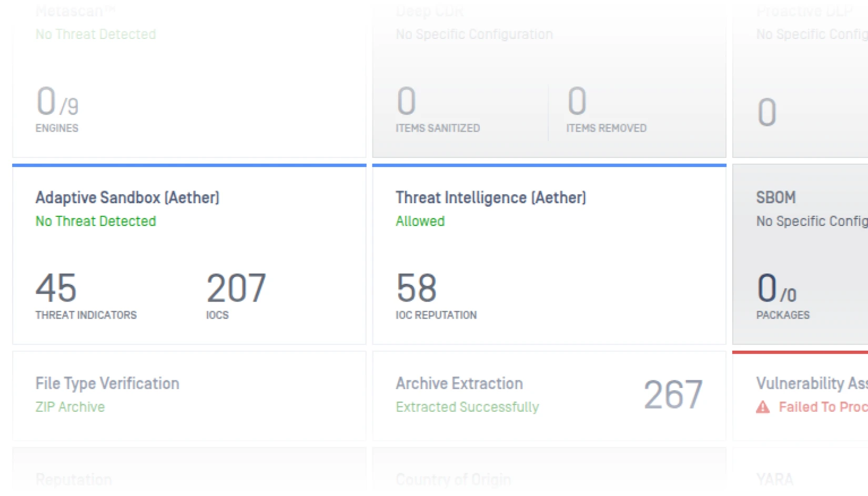Image resolution: width=868 pixels, height=496 pixels.
Task: Open the Threat Intelligence (Aether) card title
Action: point(490,197)
